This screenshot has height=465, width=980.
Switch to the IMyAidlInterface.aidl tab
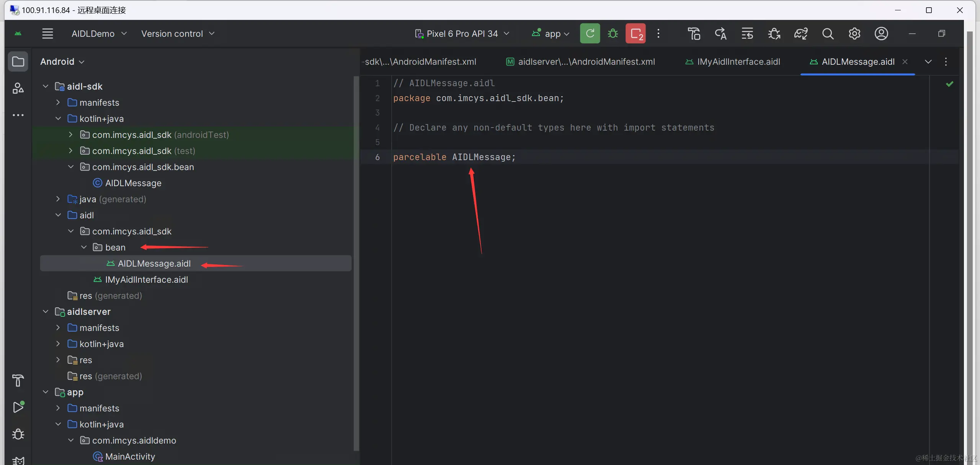[733, 62]
